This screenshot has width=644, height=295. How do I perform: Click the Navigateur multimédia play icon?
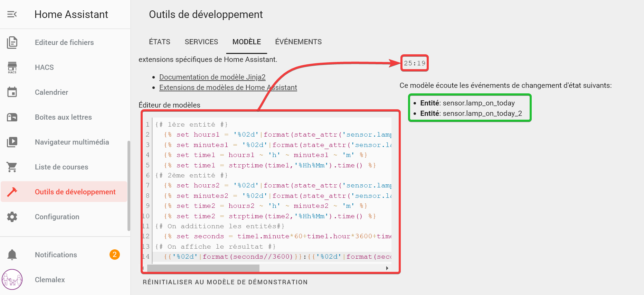click(x=12, y=142)
